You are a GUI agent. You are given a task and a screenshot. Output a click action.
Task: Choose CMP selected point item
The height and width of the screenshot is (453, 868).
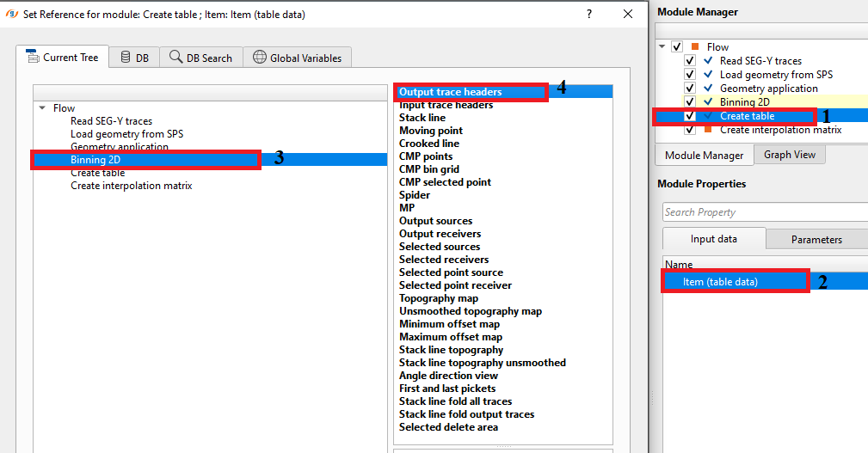click(445, 182)
